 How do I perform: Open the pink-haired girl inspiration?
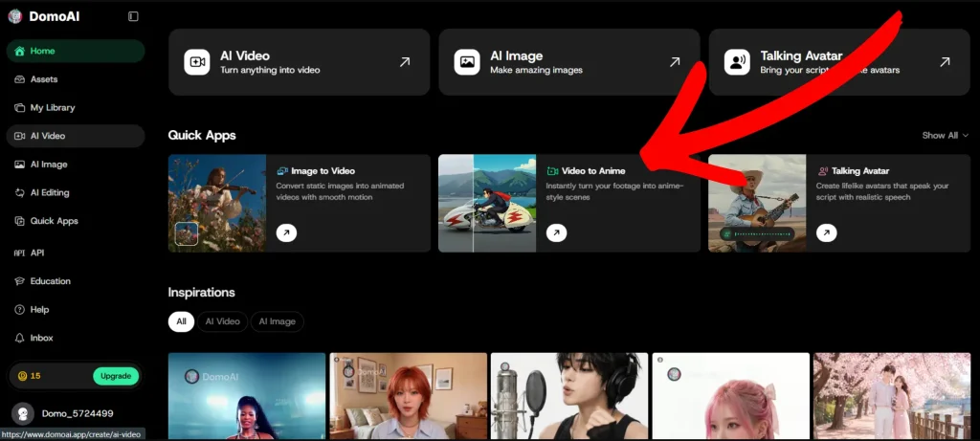pos(730,396)
